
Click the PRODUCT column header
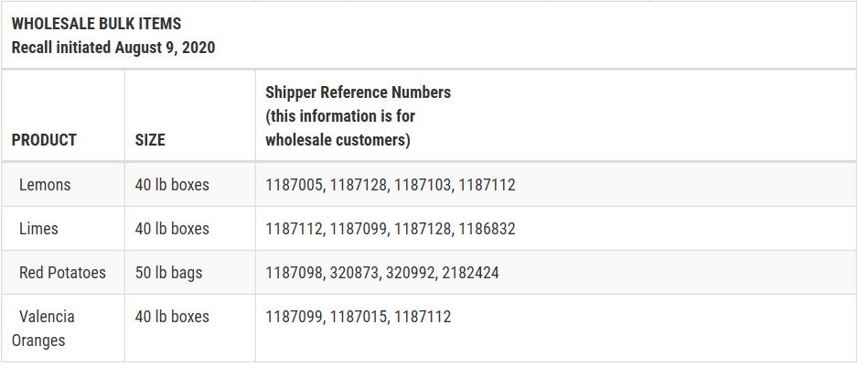pyautogui.click(x=44, y=140)
